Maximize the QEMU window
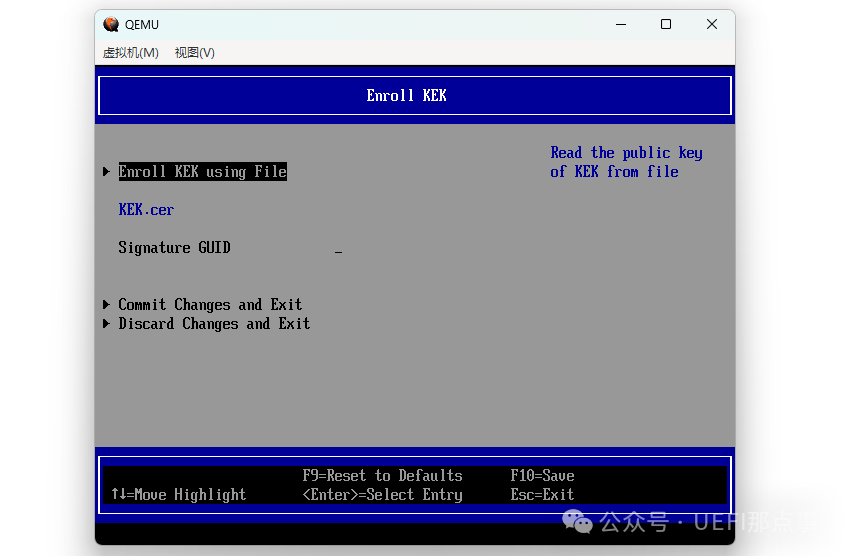 point(665,25)
